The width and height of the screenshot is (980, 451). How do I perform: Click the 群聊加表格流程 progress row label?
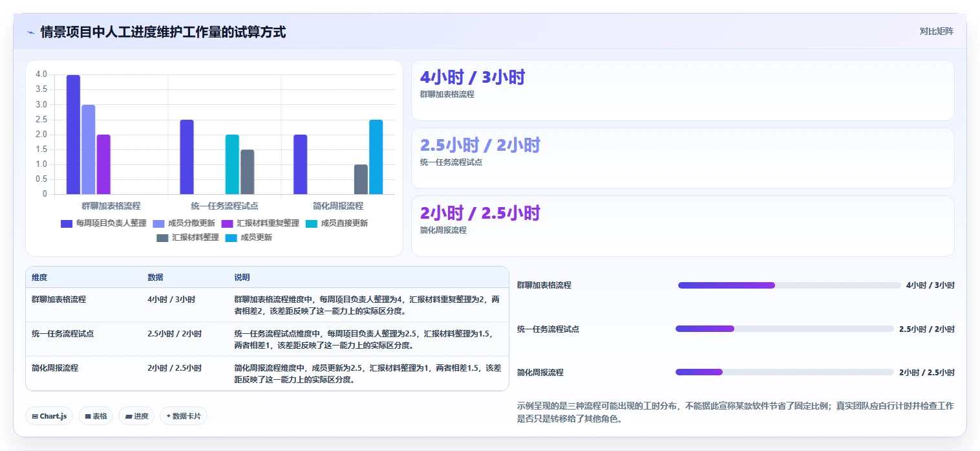click(x=544, y=285)
